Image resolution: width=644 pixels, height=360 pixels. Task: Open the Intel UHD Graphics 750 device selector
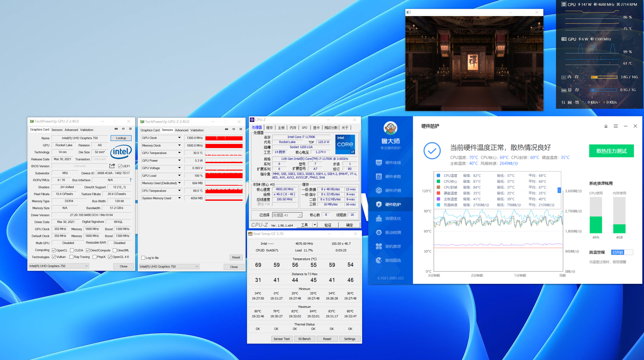point(59,266)
